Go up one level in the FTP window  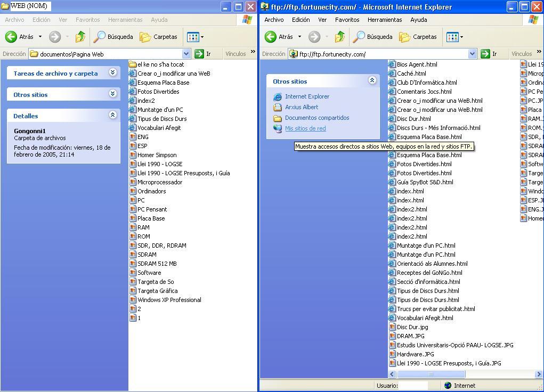pyautogui.click(x=340, y=36)
